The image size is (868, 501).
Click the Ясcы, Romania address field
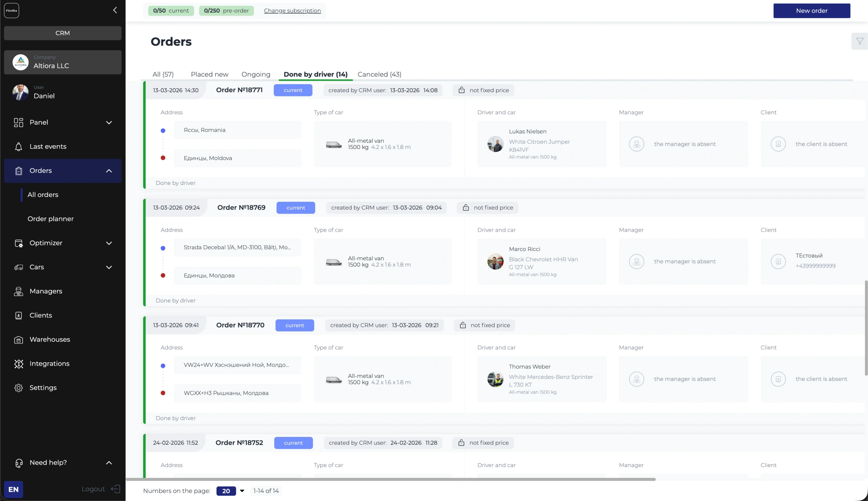(x=237, y=130)
